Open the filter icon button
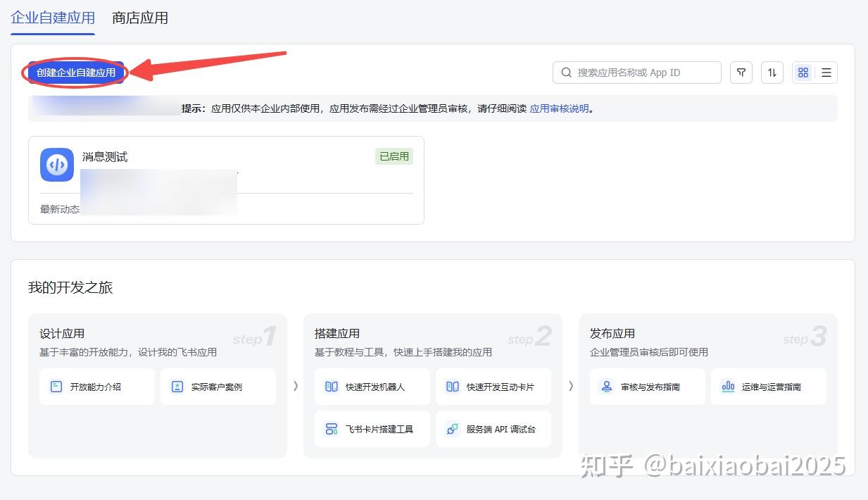The height and width of the screenshot is (500, 868). pos(741,73)
